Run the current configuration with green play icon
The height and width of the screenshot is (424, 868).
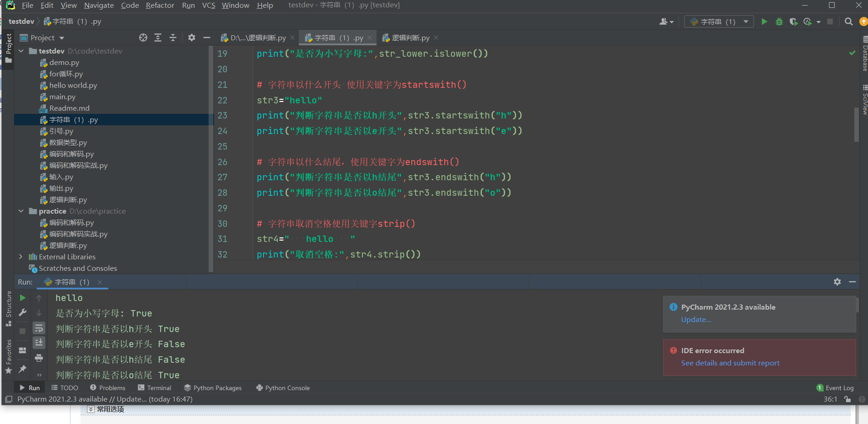[764, 21]
